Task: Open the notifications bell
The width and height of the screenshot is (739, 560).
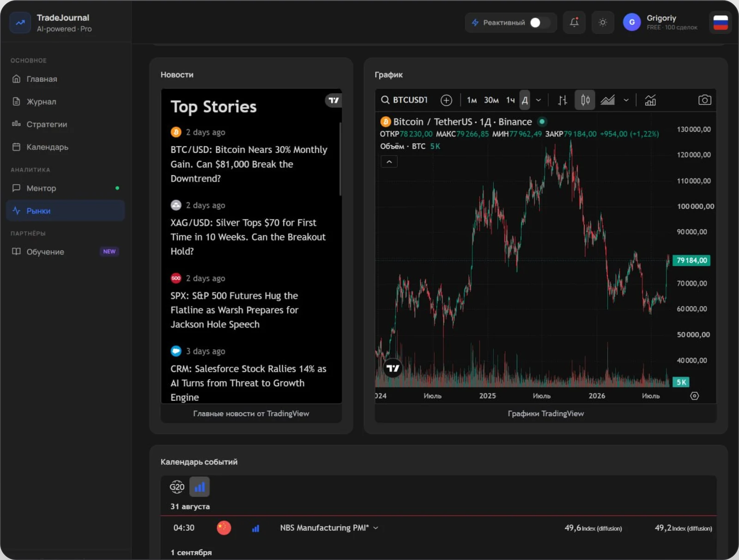Action: pos(574,22)
